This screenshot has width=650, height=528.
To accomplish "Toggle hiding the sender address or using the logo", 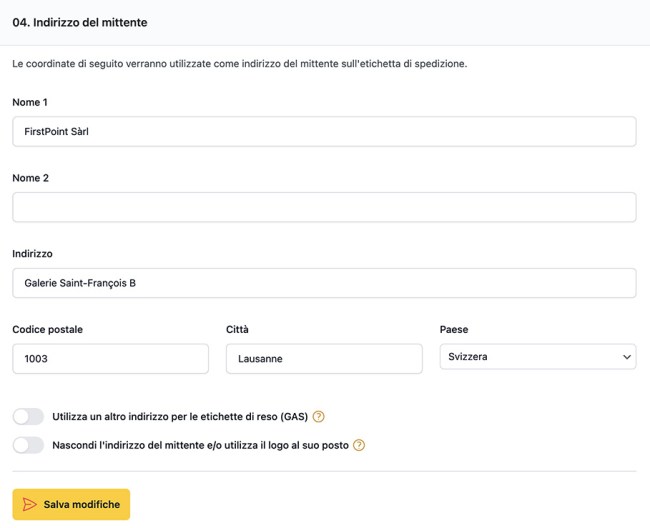I will [28, 445].
